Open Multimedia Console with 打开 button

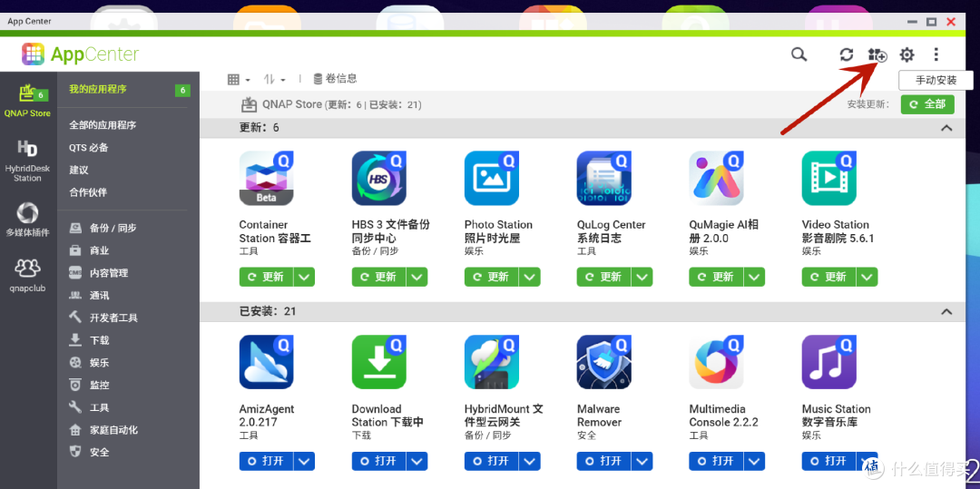pos(716,461)
